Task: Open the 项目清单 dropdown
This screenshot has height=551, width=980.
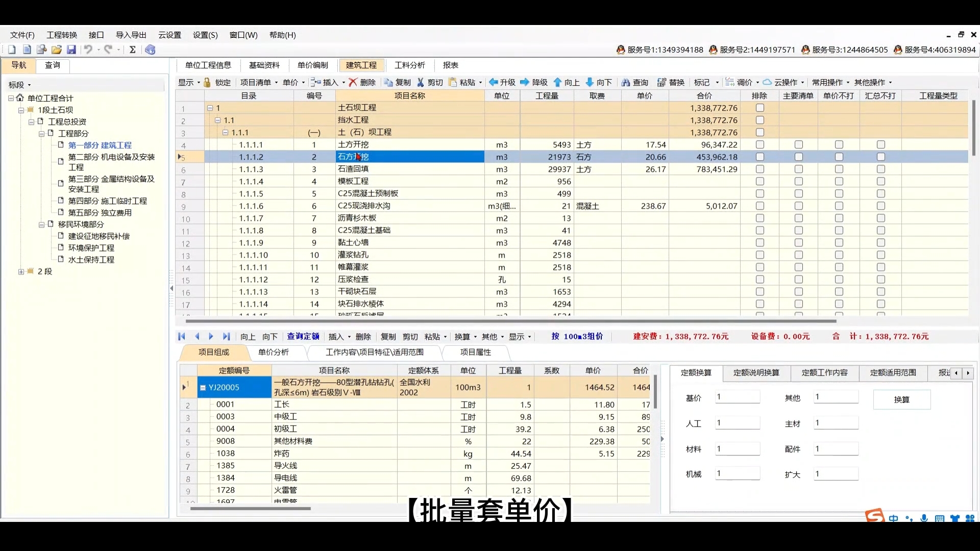Action: click(259, 82)
